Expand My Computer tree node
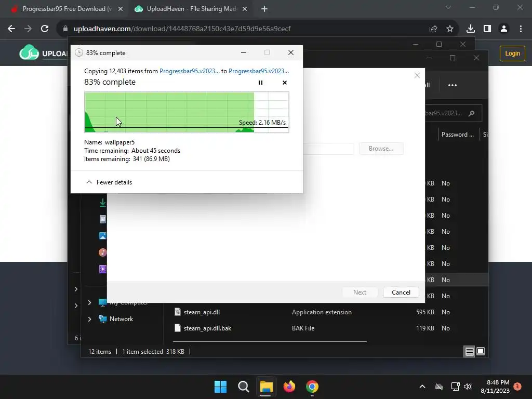The height and width of the screenshot is (399, 532). point(89,302)
